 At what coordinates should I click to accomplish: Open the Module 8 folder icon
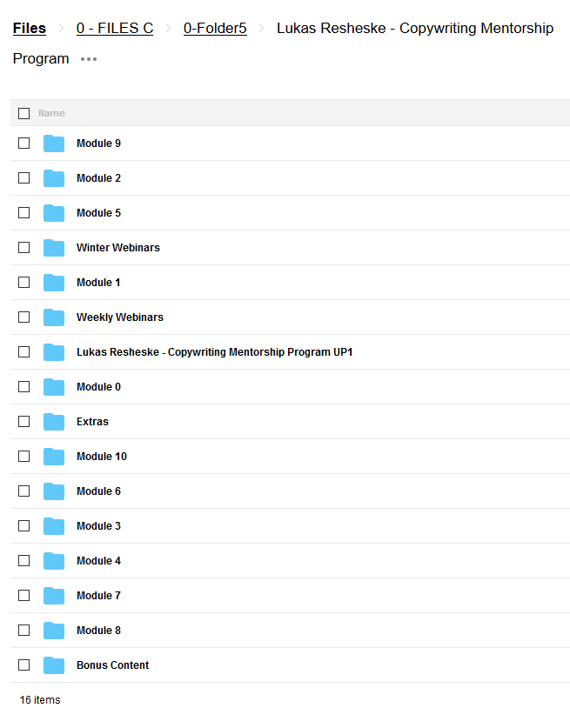[54, 631]
